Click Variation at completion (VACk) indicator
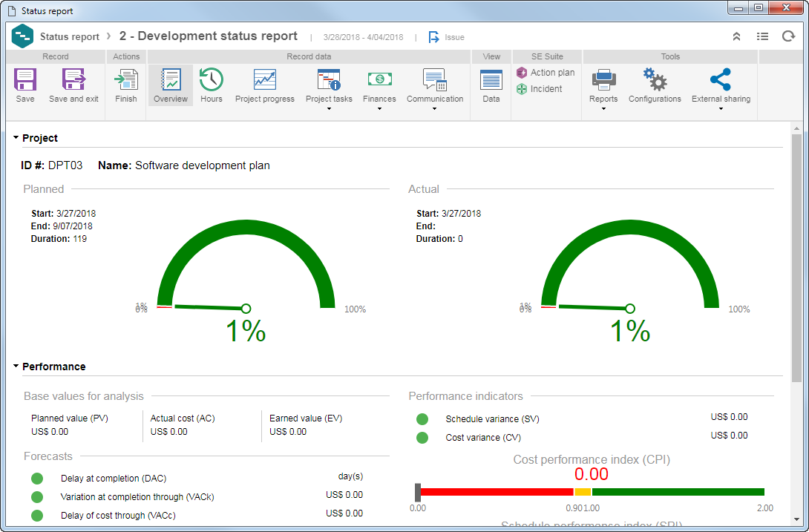 [x=37, y=497]
